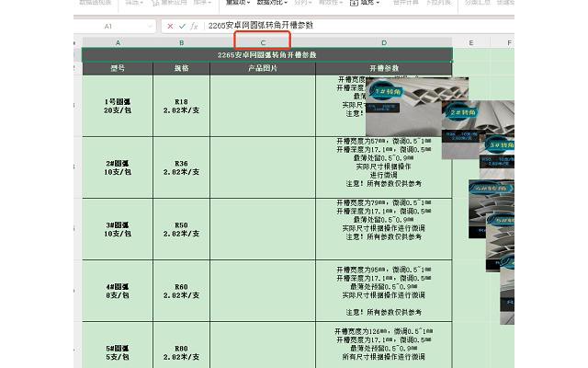
Task: Click the 开槽参数 header cell
Action: (384, 68)
